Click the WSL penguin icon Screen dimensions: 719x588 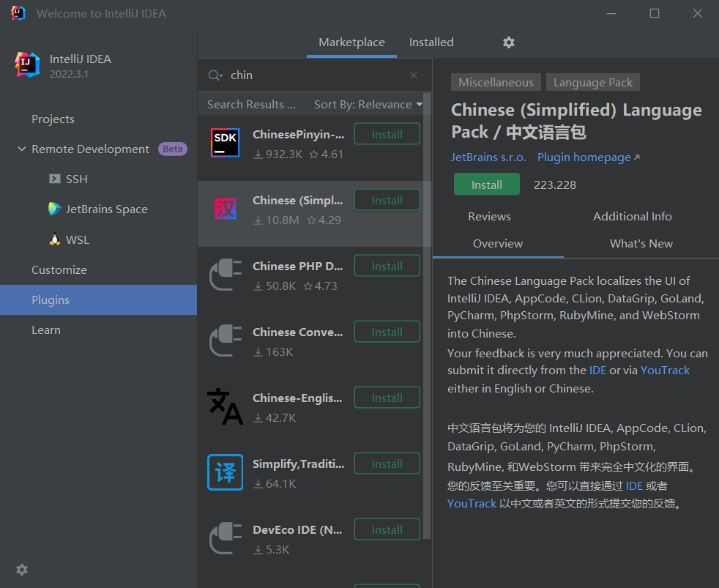click(55, 239)
